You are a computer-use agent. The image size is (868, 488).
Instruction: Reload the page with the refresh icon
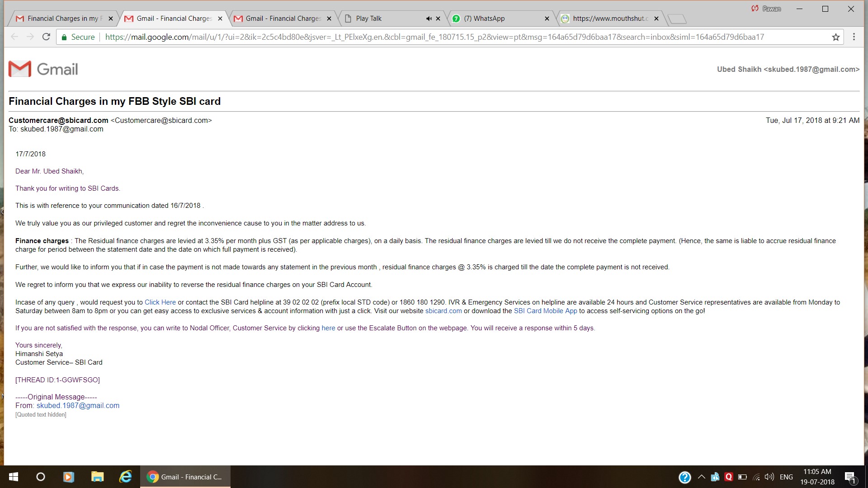46,37
